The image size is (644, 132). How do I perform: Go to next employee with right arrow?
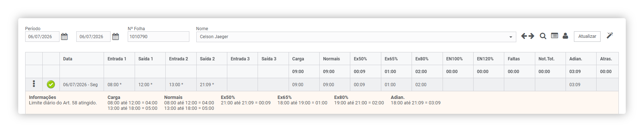[x=531, y=36]
